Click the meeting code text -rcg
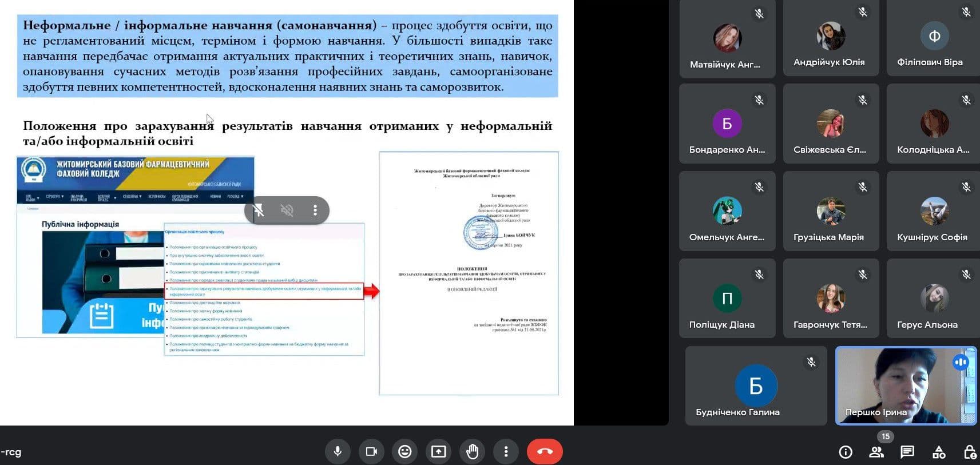Viewport: 980px width, 465px height. click(11, 452)
